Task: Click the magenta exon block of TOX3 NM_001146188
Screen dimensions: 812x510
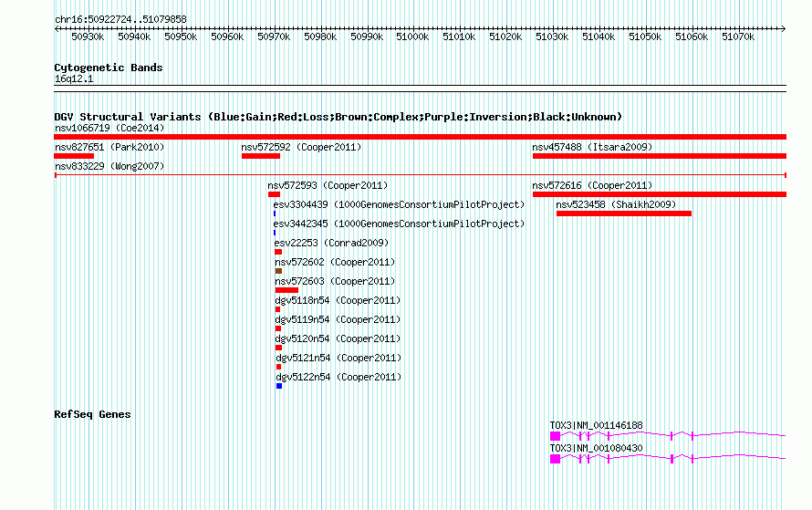Action: tap(555, 436)
